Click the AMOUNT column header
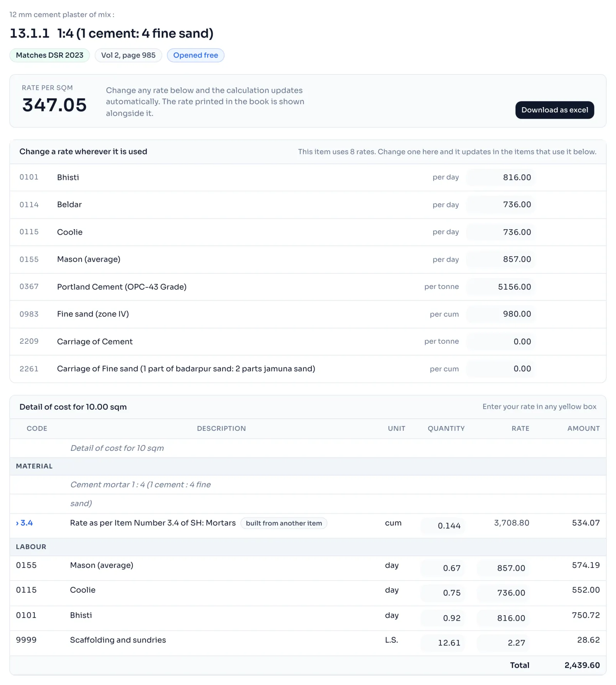Screen dimensions: 616x685 pos(583,428)
